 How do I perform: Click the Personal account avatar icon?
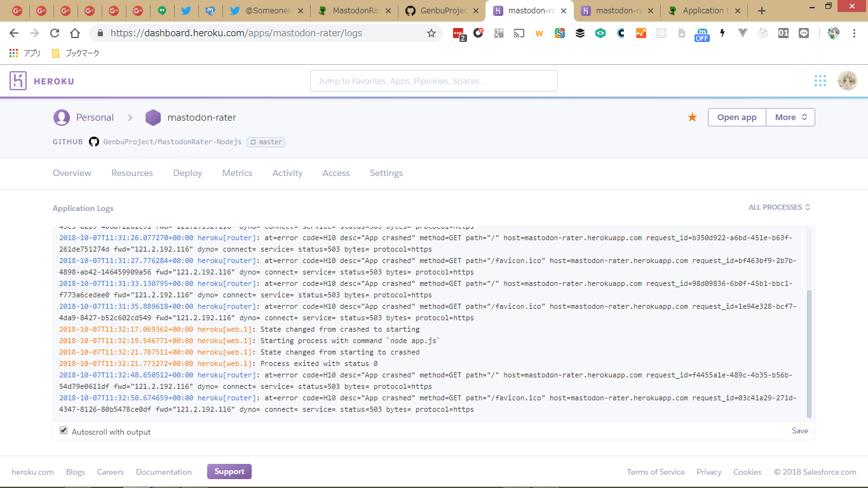click(62, 118)
